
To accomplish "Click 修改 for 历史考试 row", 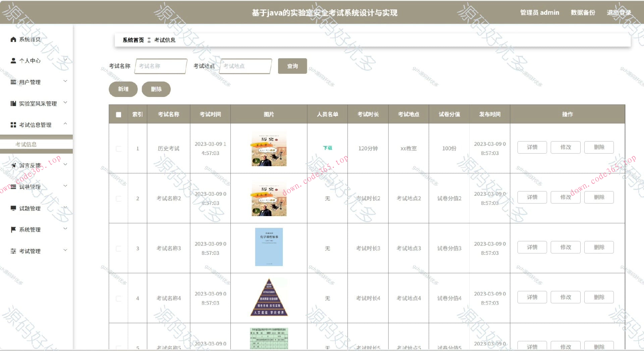I will (566, 147).
